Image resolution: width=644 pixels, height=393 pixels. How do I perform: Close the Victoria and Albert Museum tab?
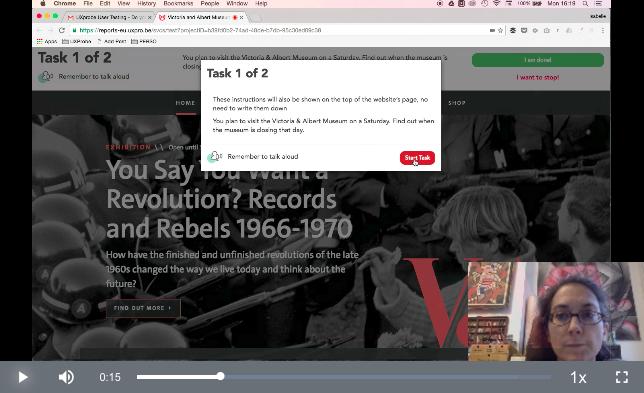point(242,17)
